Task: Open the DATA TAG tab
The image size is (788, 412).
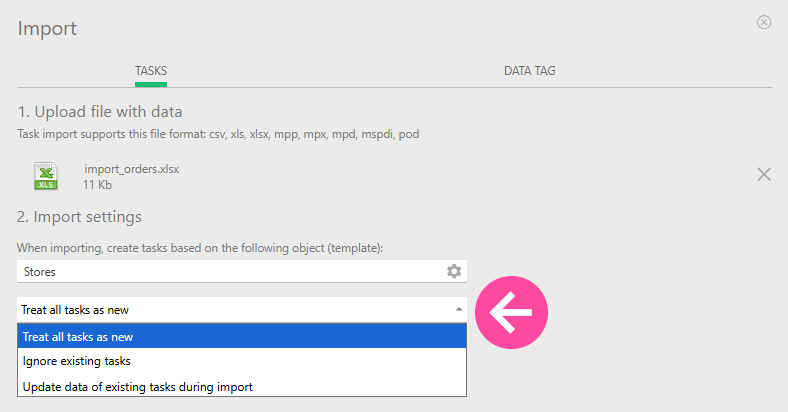Action: pos(529,71)
